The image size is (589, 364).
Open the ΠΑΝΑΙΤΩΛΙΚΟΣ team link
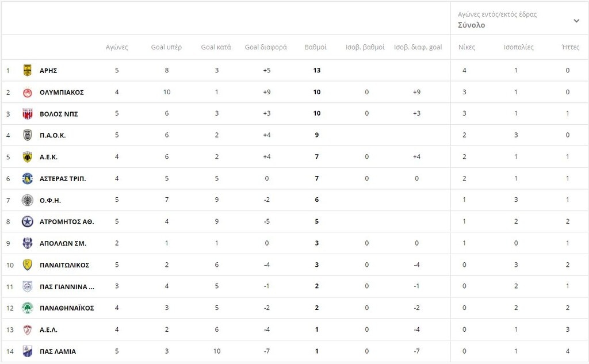tap(64, 265)
